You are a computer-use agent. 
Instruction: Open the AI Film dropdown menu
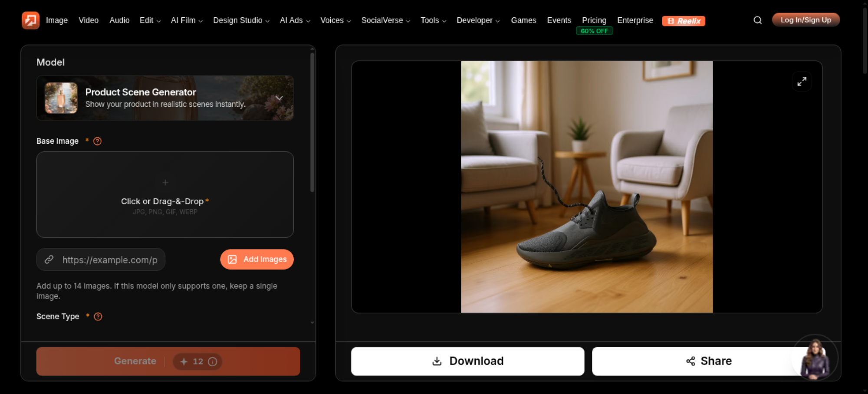(187, 20)
